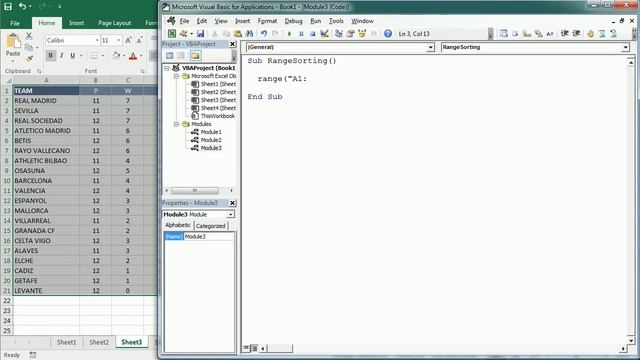Viewport: 640px width, 360px height.
Task: Click List Properties/Methods icon in Edit toolbar
Action: pos(504,34)
